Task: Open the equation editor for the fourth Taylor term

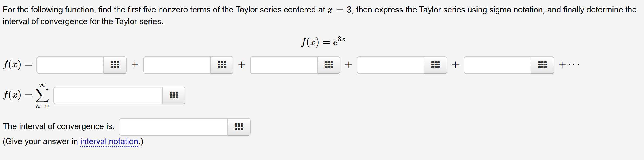Action: (x=435, y=65)
